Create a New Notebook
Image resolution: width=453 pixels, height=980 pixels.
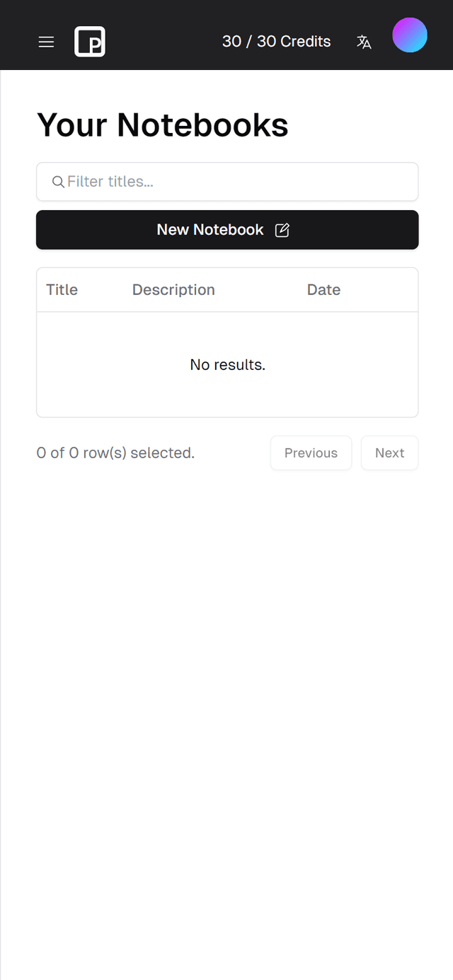(210, 230)
